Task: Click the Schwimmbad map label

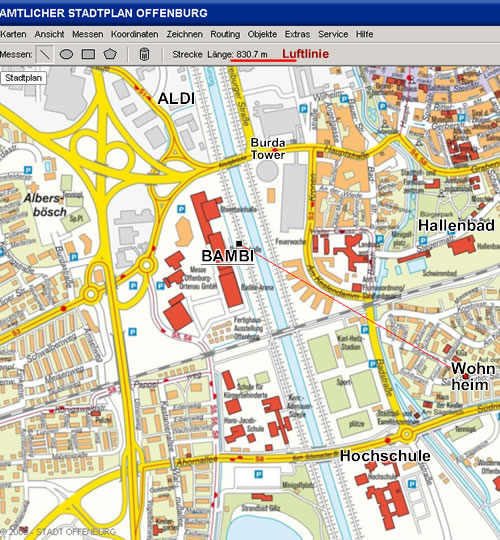Action: [x=439, y=273]
